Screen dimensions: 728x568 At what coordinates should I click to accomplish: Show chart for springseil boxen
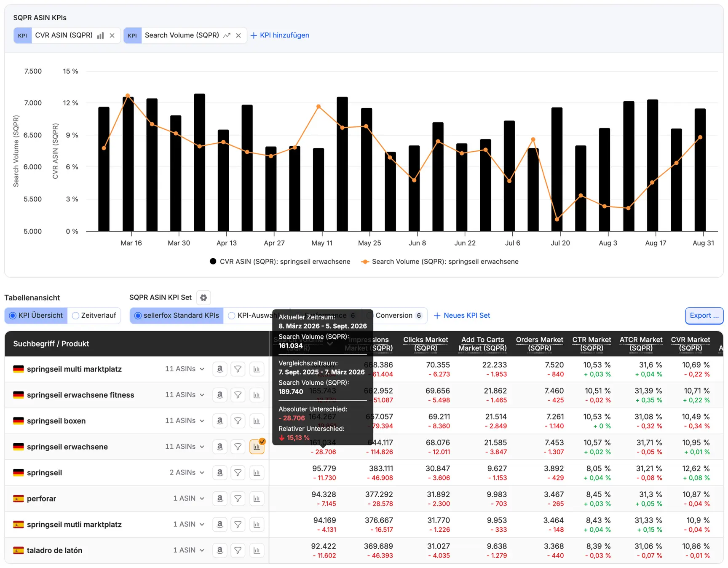257,421
